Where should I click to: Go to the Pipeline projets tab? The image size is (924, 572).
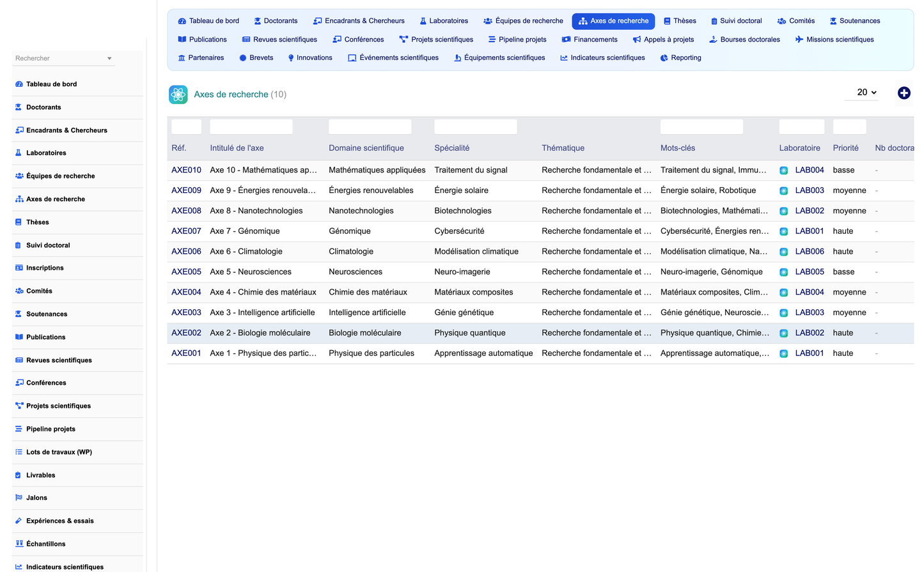(517, 40)
